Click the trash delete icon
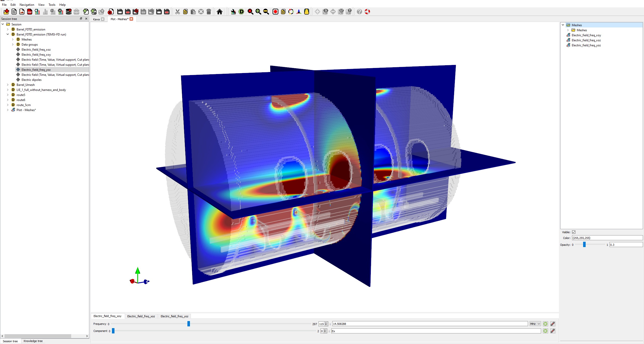Image resolution: width=644 pixels, height=344 pixels. pos(209,12)
